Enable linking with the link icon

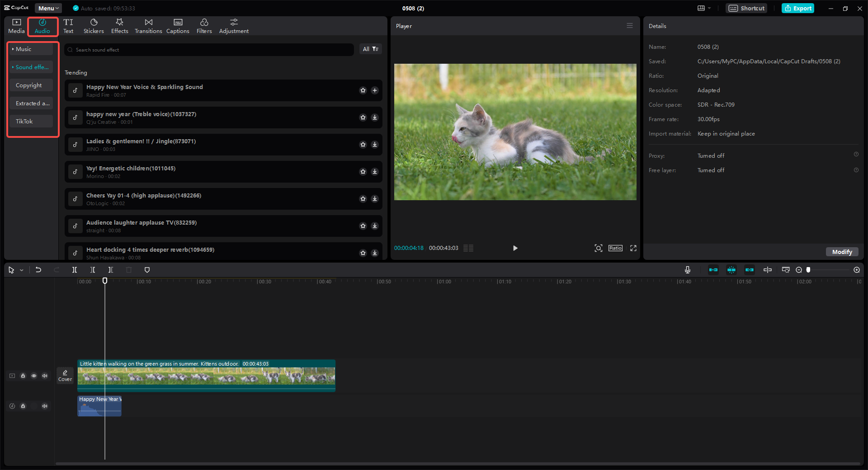tap(749, 270)
